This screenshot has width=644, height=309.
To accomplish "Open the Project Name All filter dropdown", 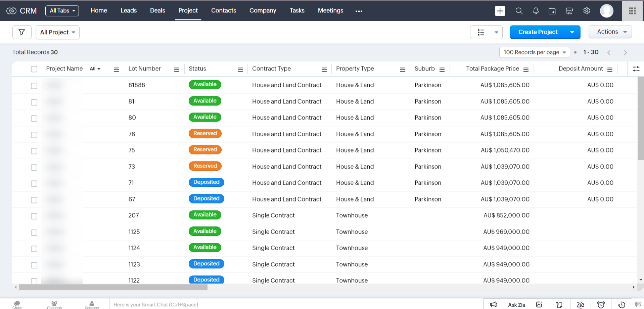I will click(95, 69).
